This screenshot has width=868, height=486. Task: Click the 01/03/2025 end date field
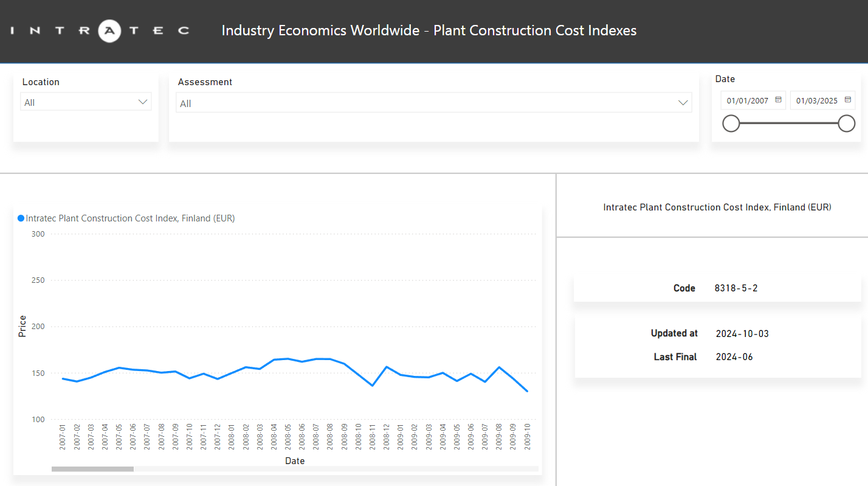click(x=817, y=100)
